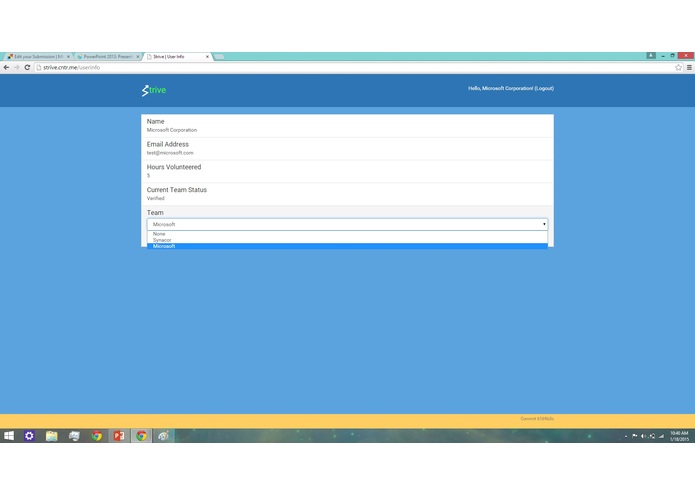Click the taskbar clock showing 10:40 AM
This screenshot has width=695, height=494.
(x=679, y=436)
